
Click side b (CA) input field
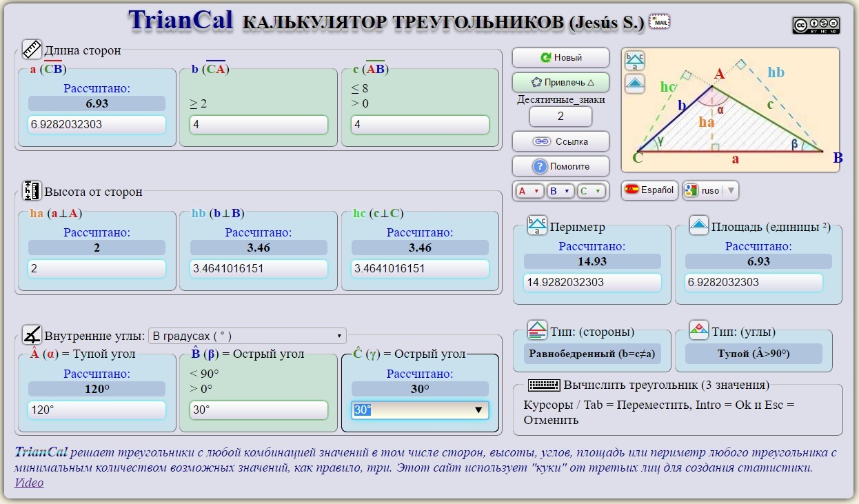(x=259, y=125)
